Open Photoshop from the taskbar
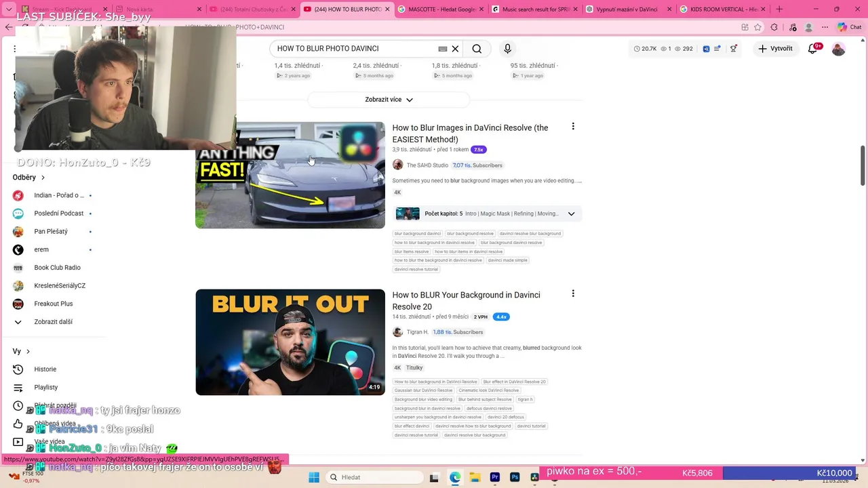 pos(515,477)
